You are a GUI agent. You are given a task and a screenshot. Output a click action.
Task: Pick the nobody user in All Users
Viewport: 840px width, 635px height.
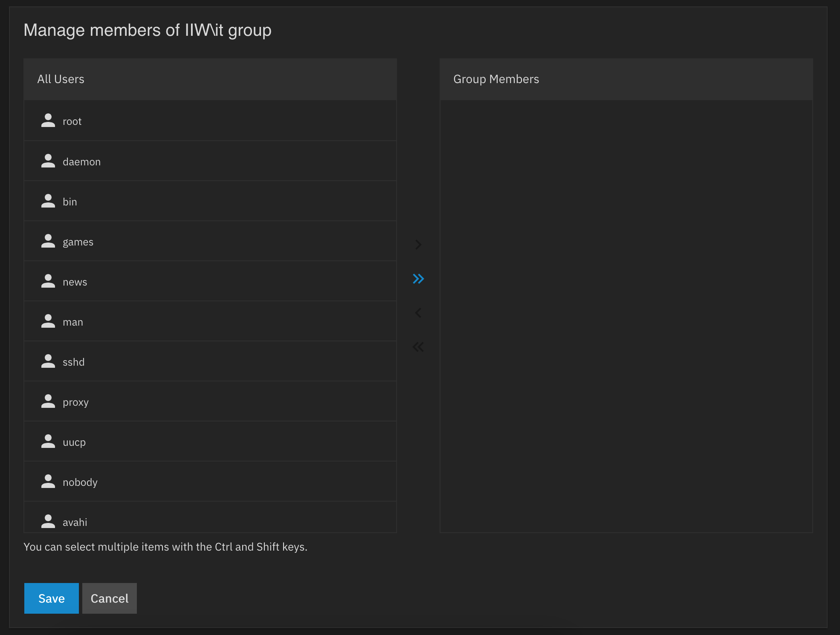(210, 482)
